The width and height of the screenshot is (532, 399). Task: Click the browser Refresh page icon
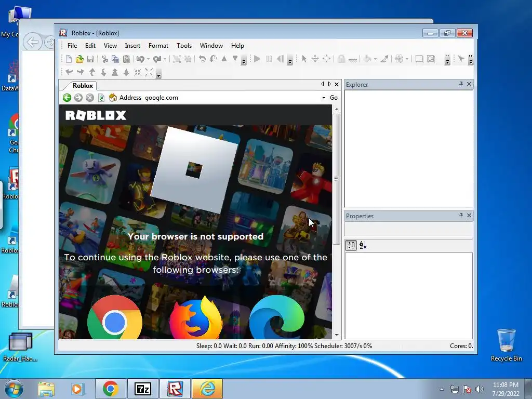101,98
